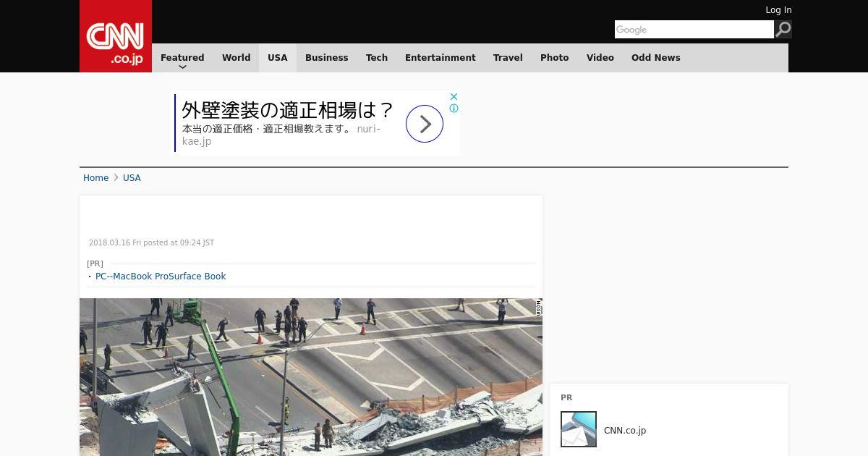Open the PC--MacBook ProSurface Book link

click(161, 276)
